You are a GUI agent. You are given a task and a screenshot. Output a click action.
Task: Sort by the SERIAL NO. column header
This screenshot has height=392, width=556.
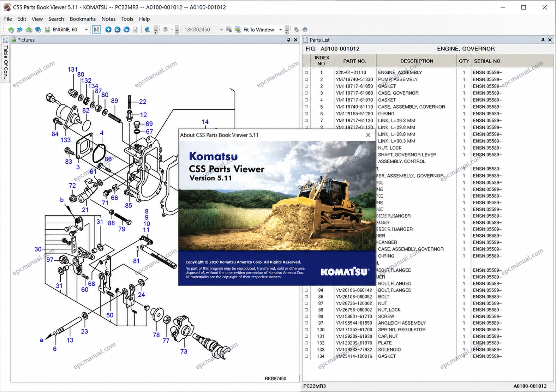(x=488, y=61)
